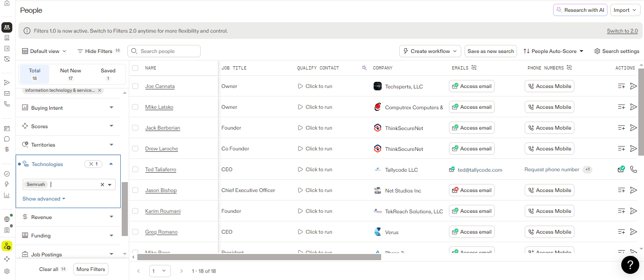Click the phone call icon for Ted Taliaferro

(x=634, y=169)
